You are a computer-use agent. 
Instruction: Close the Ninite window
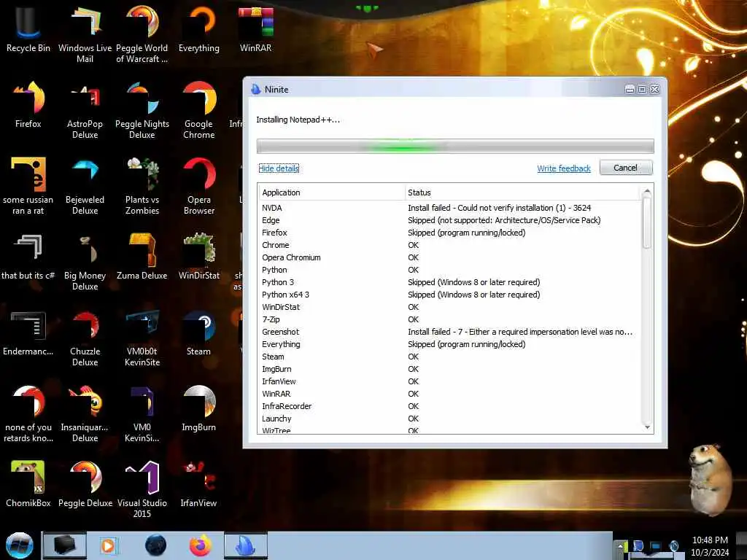(654, 89)
